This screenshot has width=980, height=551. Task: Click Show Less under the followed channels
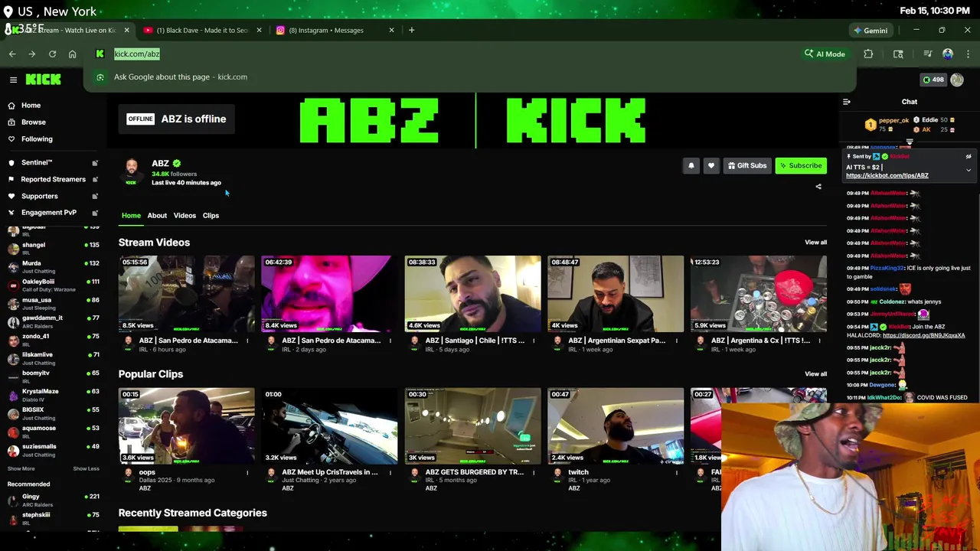tap(86, 468)
